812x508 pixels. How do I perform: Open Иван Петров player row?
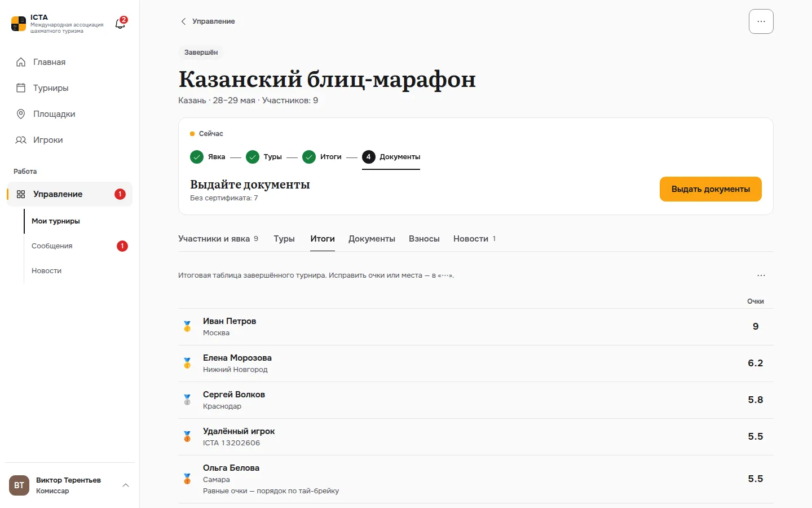pyautogui.click(x=476, y=327)
